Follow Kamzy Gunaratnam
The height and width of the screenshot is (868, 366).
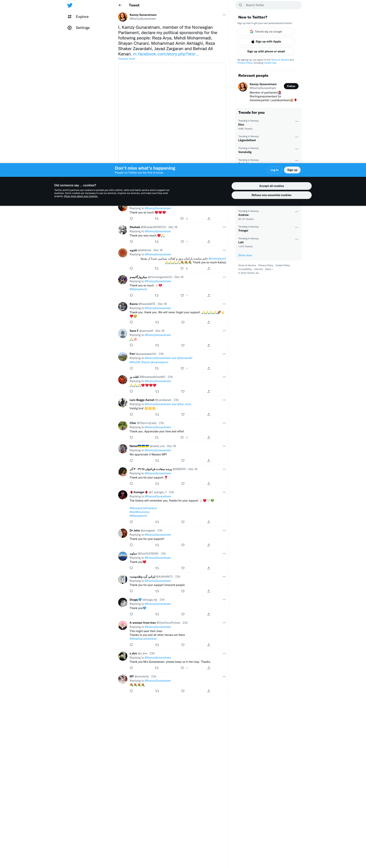click(291, 86)
